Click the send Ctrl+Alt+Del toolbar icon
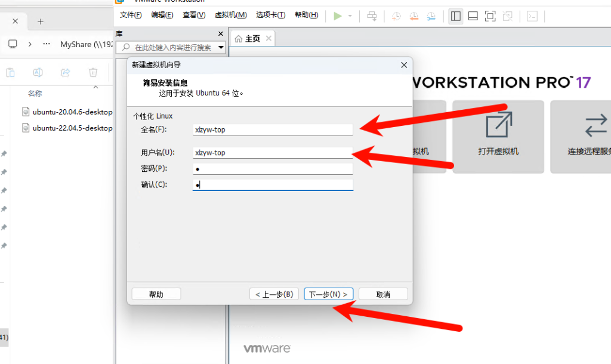The height and width of the screenshot is (364, 611). click(x=372, y=16)
